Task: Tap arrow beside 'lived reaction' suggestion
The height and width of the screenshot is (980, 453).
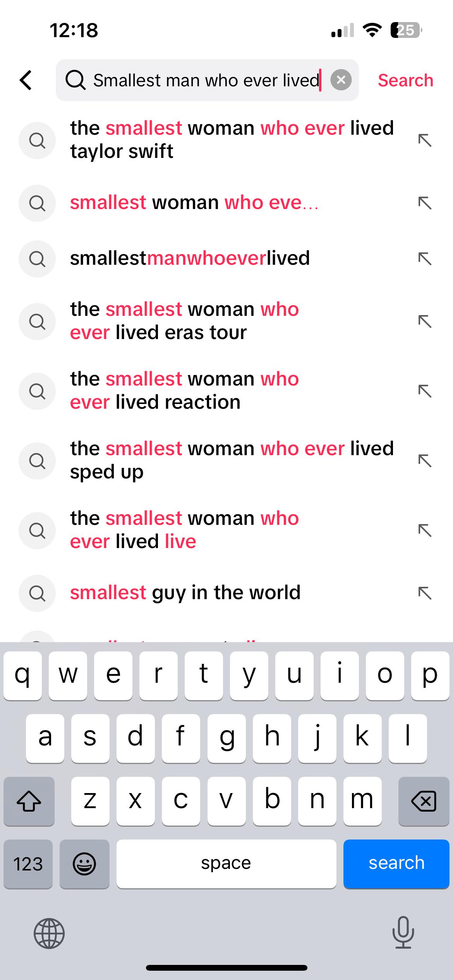Action: click(425, 391)
